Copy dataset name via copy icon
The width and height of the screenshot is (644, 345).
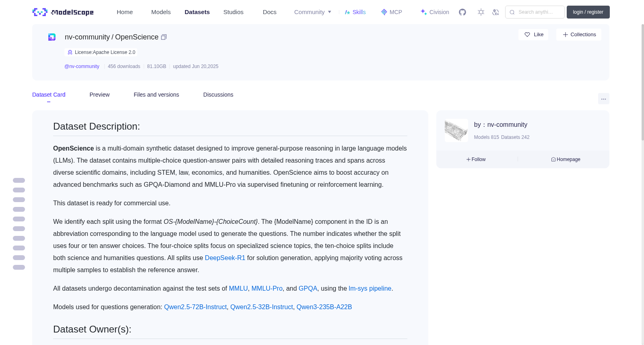click(x=164, y=37)
